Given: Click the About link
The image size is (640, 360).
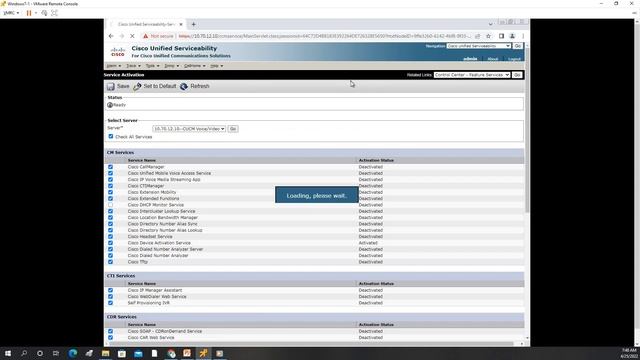Looking at the screenshot, I should 493,59.
